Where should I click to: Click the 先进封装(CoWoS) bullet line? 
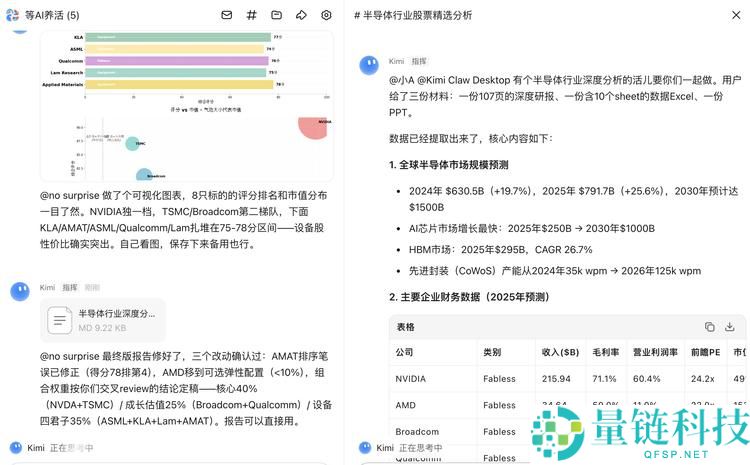[555, 271]
